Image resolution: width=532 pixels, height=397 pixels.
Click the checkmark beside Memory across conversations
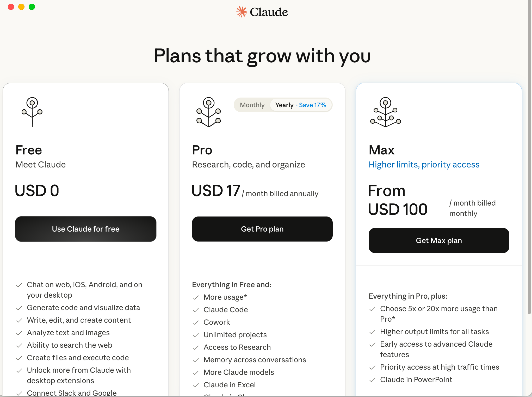point(196,360)
